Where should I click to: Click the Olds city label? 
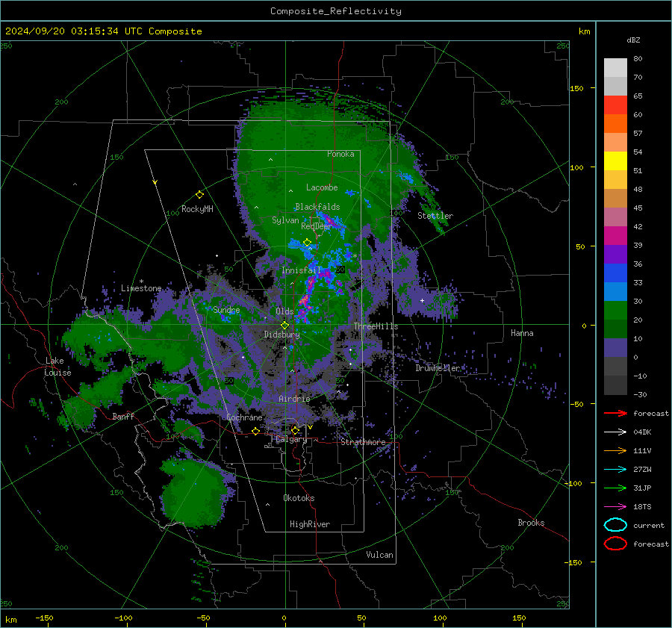(x=284, y=311)
